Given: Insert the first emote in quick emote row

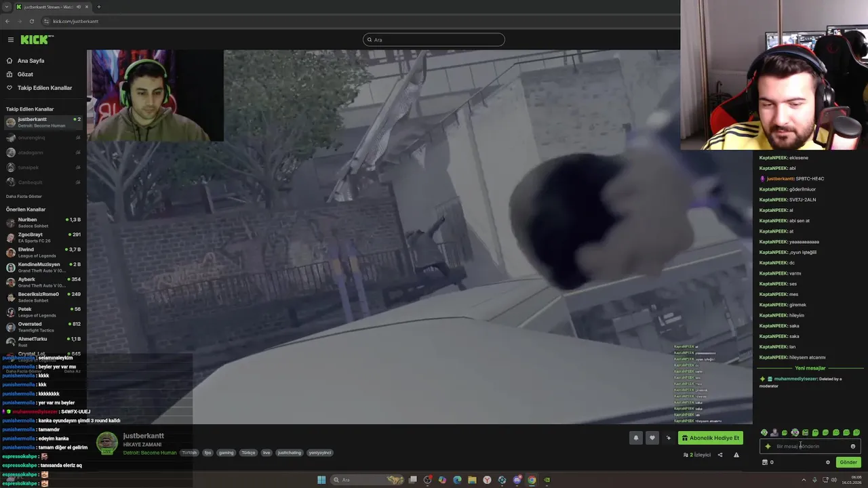Looking at the screenshot, I should (x=764, y=432).
